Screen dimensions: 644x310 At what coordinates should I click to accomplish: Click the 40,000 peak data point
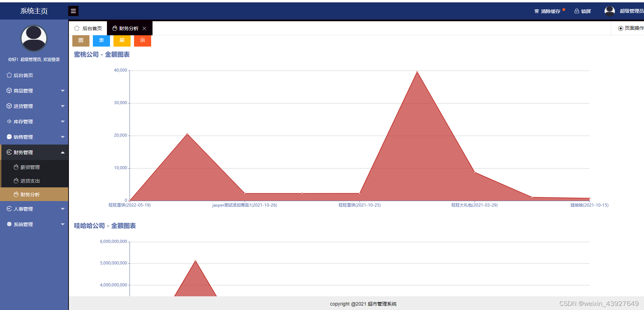coord(417,72)
